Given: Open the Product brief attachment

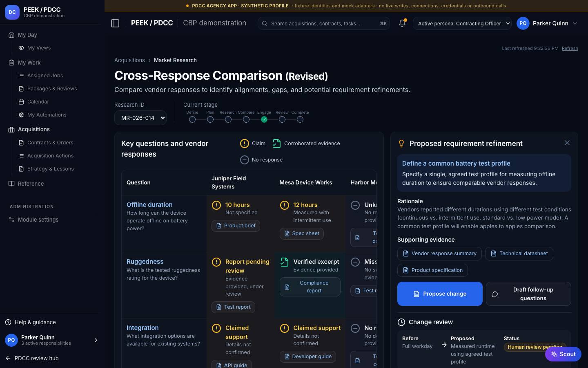Looking at the screenshot, I should tap(236, 226).
